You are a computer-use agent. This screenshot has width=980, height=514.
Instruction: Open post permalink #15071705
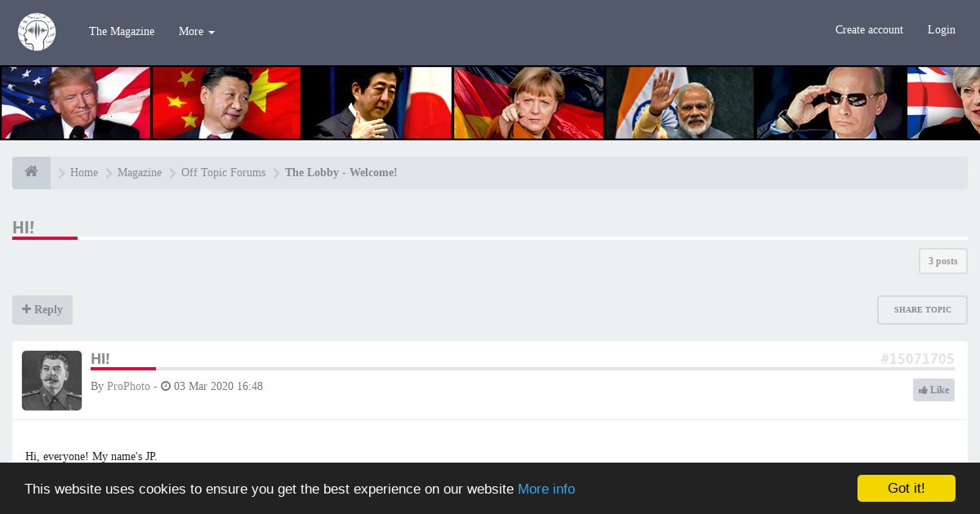[917, 359]
